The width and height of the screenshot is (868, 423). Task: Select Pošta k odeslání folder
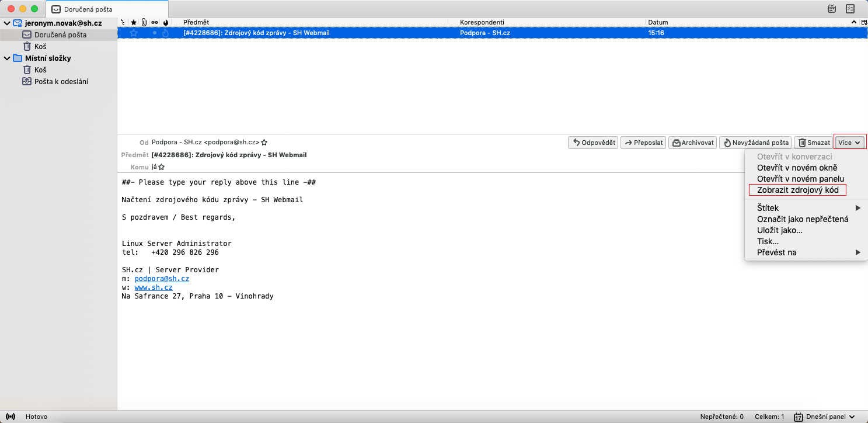point(61,82)
